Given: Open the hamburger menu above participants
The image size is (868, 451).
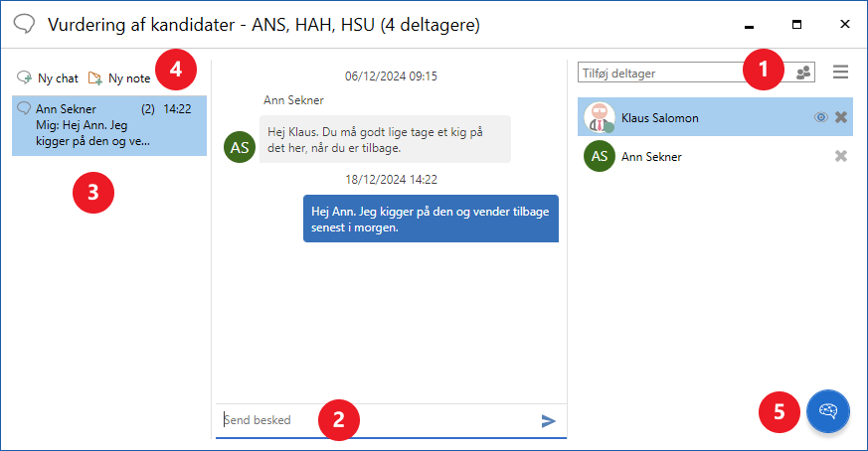Looking at the screenshot, I should click(841, 73).
